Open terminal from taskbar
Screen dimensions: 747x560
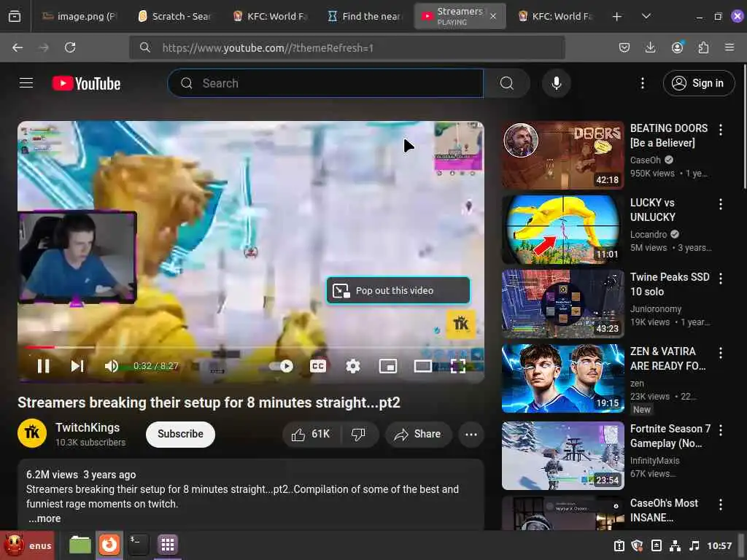pyautogui.click(x=138, y=545)
